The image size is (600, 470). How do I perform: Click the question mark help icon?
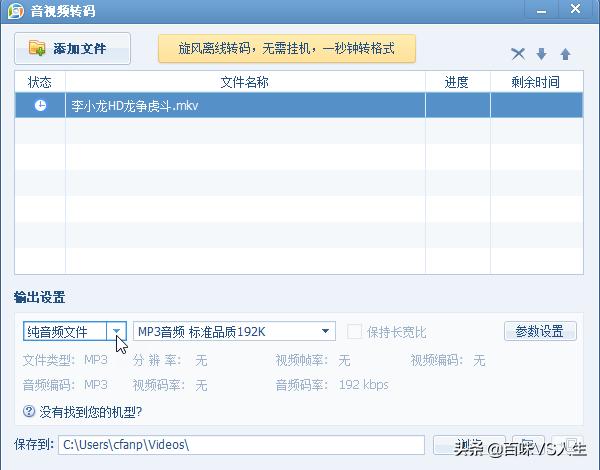pos(29,411)
